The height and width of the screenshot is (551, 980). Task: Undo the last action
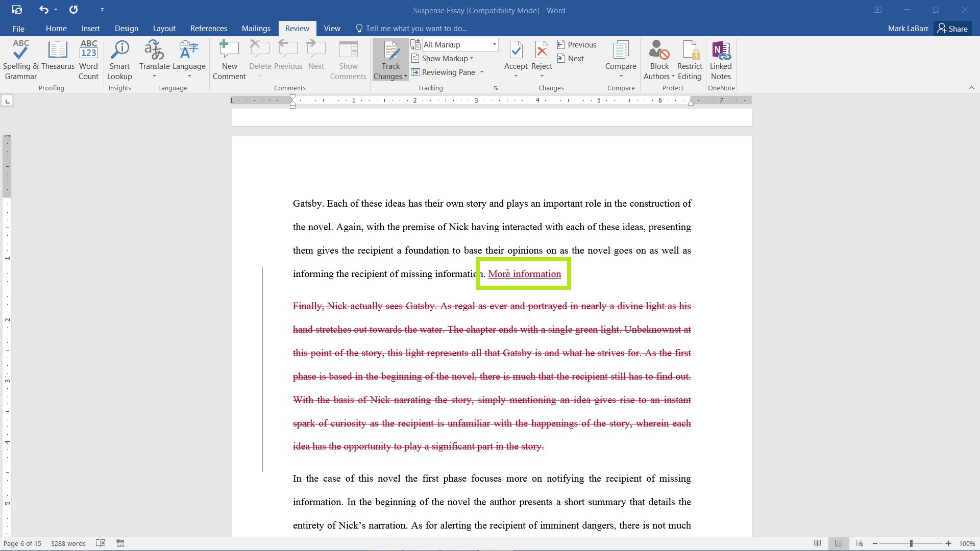click(43, 10)
